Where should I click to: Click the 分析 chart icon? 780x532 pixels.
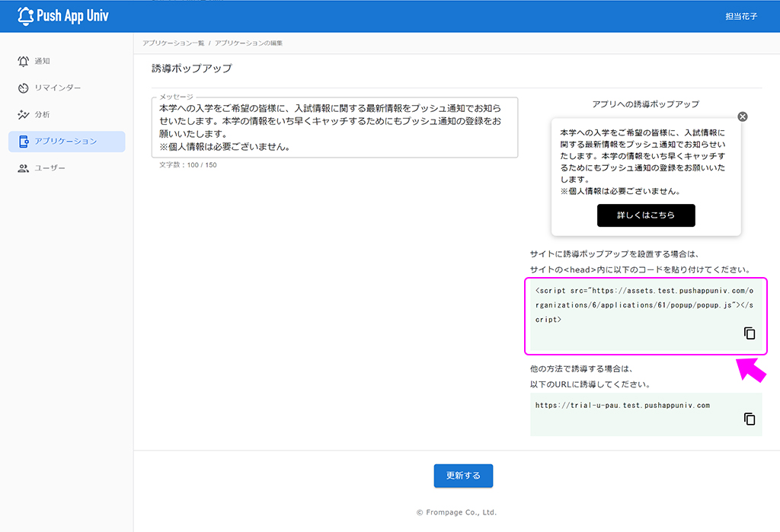coord(24,115)
